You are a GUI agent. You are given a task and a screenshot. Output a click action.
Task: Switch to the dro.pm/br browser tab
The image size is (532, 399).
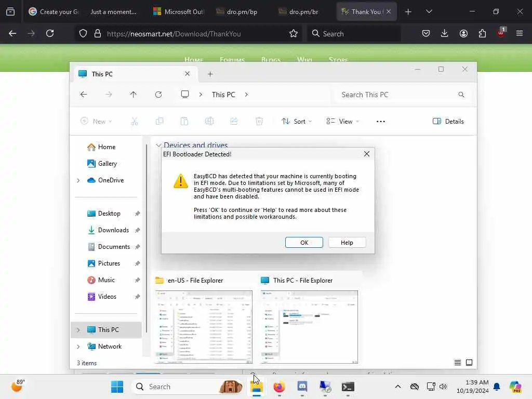tap(303, 12)
